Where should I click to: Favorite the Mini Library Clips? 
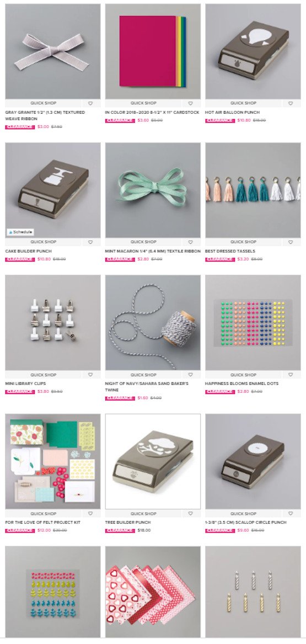90,375
